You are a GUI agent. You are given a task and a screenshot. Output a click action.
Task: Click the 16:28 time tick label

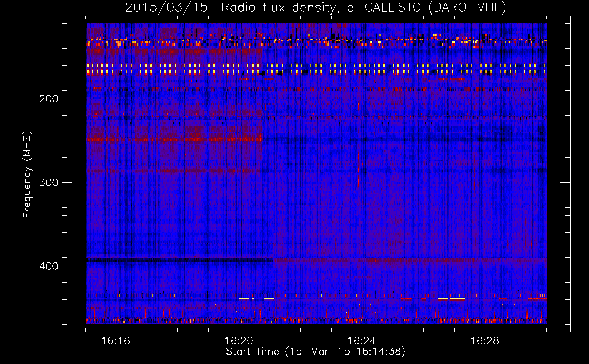pyautogui.click(x=485, y=341)
